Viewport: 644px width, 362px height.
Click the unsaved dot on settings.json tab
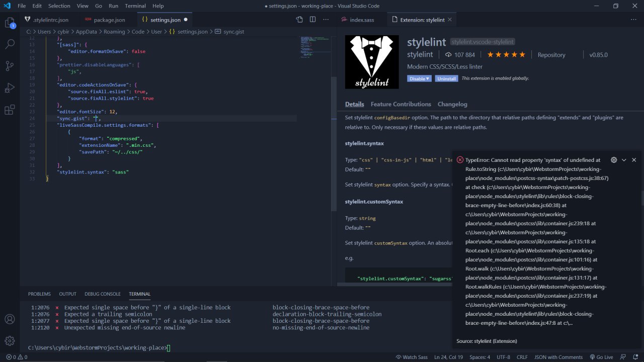[x=186, y=20]
